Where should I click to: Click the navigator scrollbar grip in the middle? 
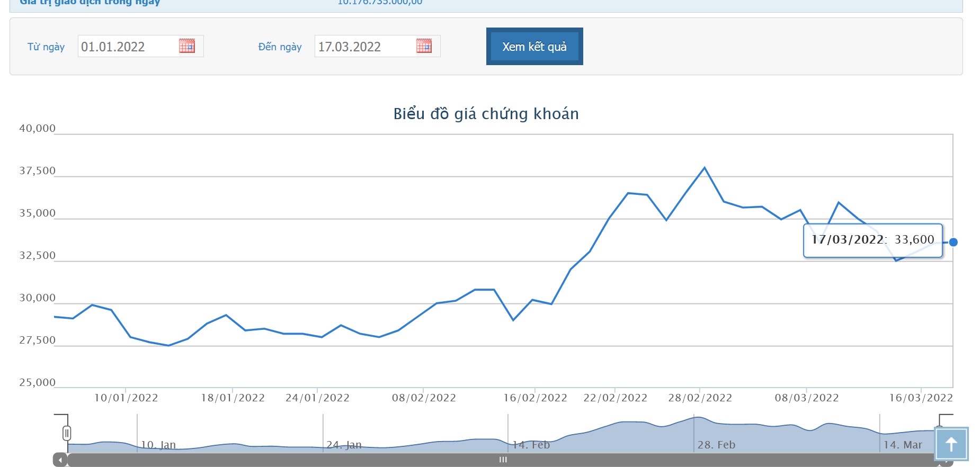(x=503, y=460)
